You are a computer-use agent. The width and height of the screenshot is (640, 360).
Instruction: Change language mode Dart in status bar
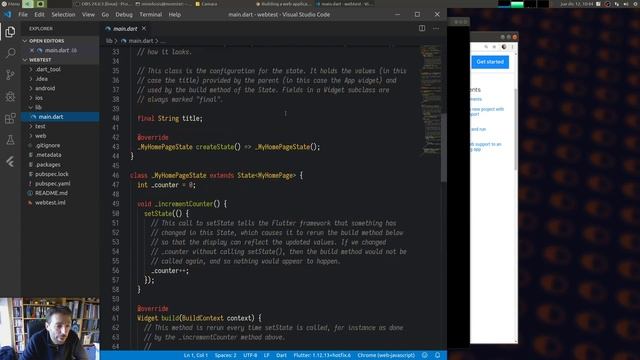[281, 355]
